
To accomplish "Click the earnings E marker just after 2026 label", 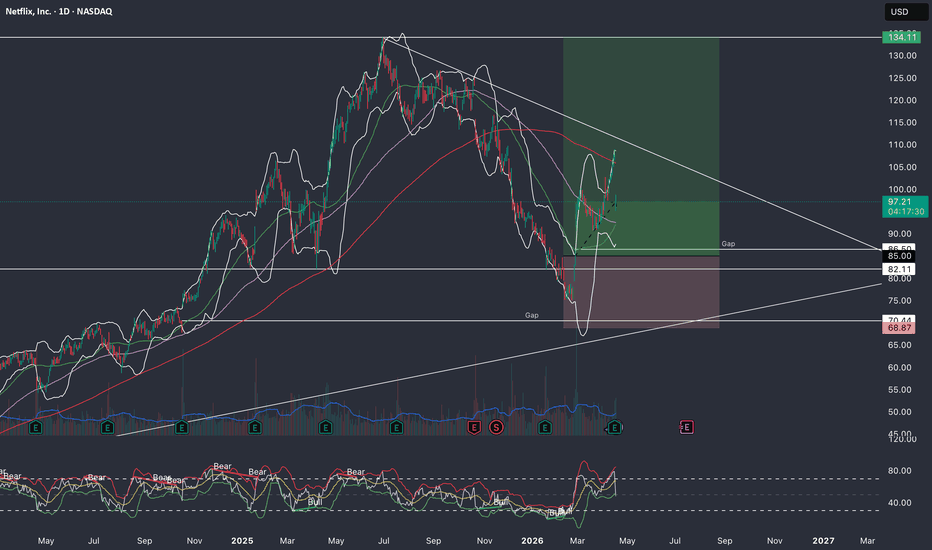I will [545, 427].
